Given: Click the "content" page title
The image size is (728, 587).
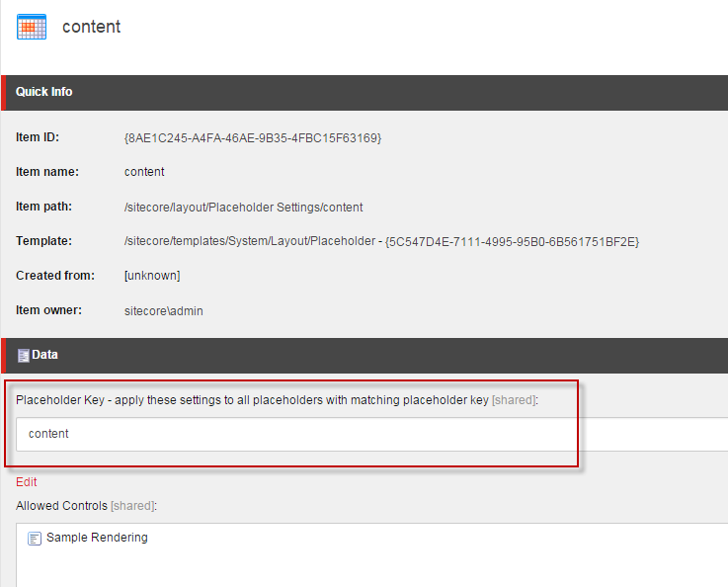Looking at the screenshot, I should [91, 27].
